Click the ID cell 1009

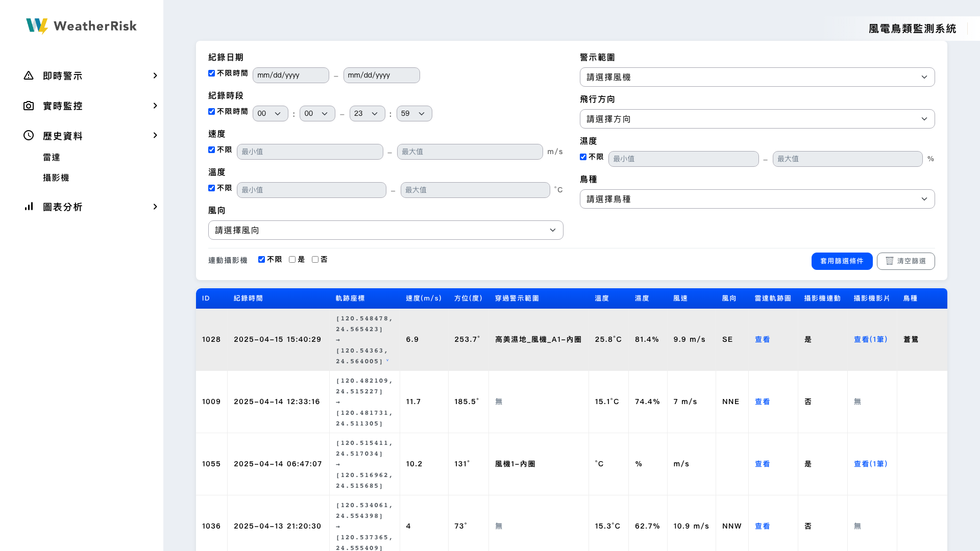[211, 402]
